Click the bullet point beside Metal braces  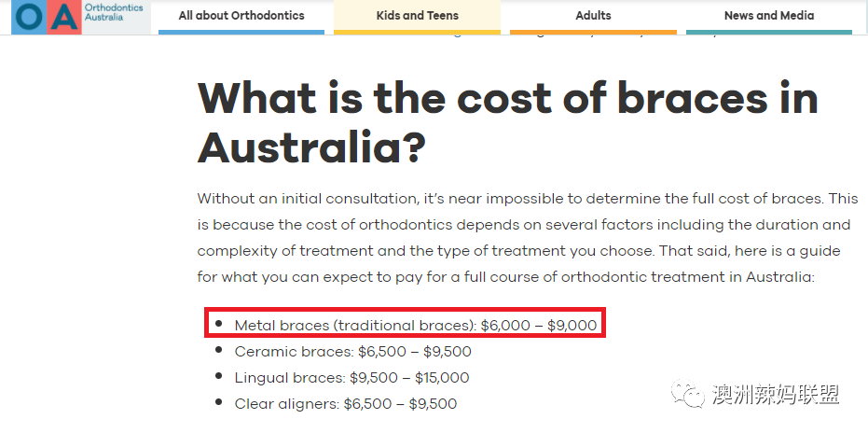219,323
